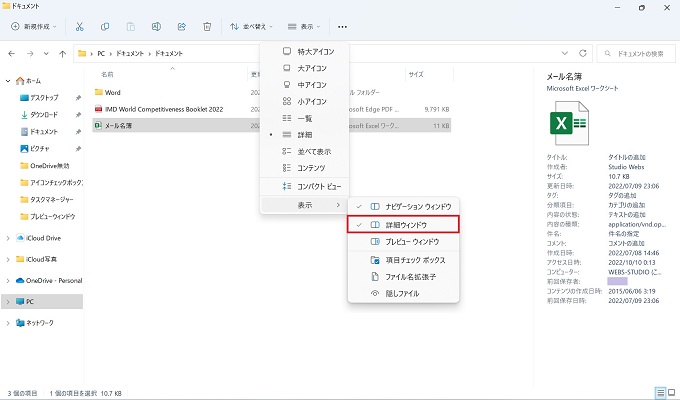Viewport: 680px width, 400px height.
Task: Click the Paste icon in toolbar
Action: 130,27
